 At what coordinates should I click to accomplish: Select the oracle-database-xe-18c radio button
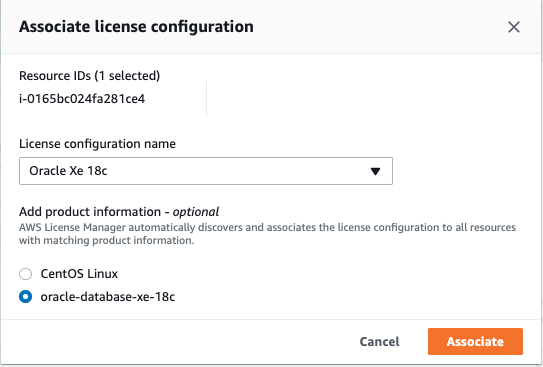pyautogui.click(x=25, y=297)
